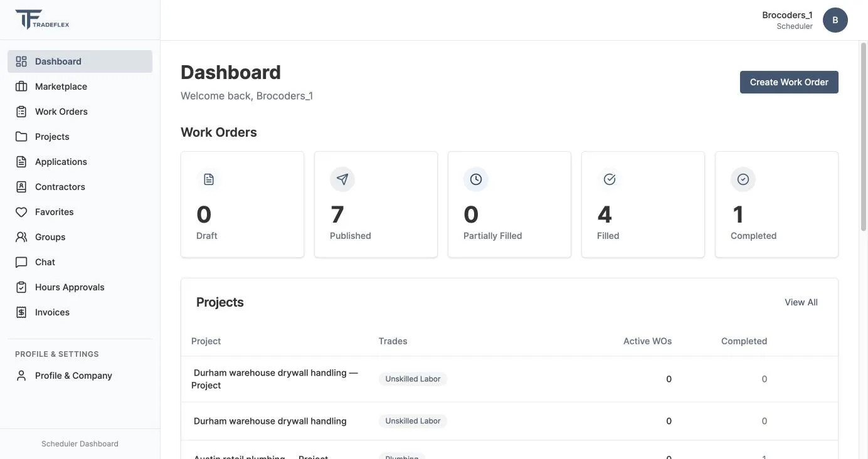Click the Trades column header

click(x=393, y=341)
